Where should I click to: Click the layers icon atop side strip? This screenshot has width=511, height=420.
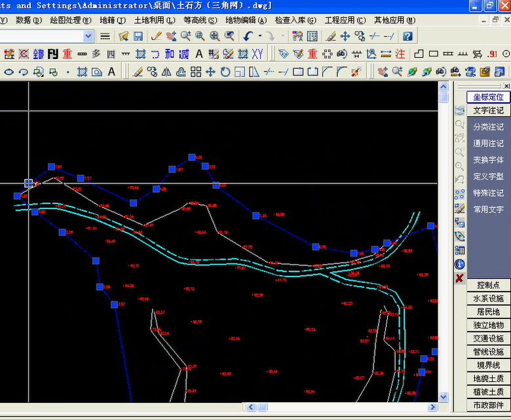tap(459, 111)
